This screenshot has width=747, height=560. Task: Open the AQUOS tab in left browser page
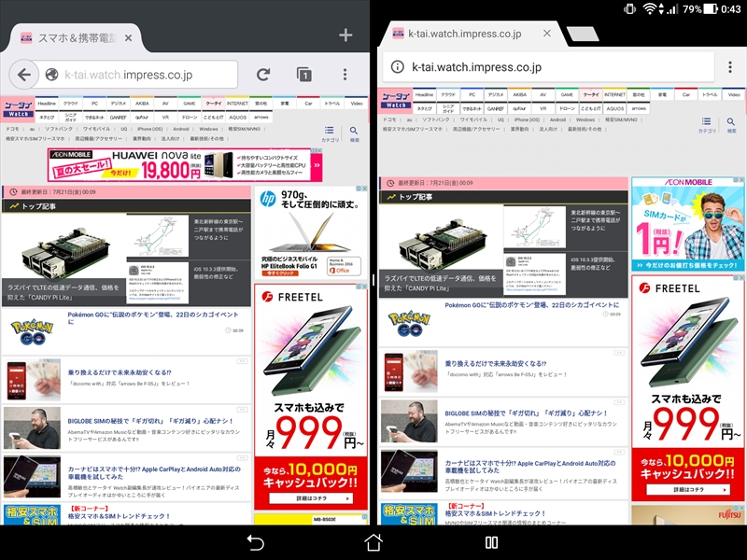237,118
